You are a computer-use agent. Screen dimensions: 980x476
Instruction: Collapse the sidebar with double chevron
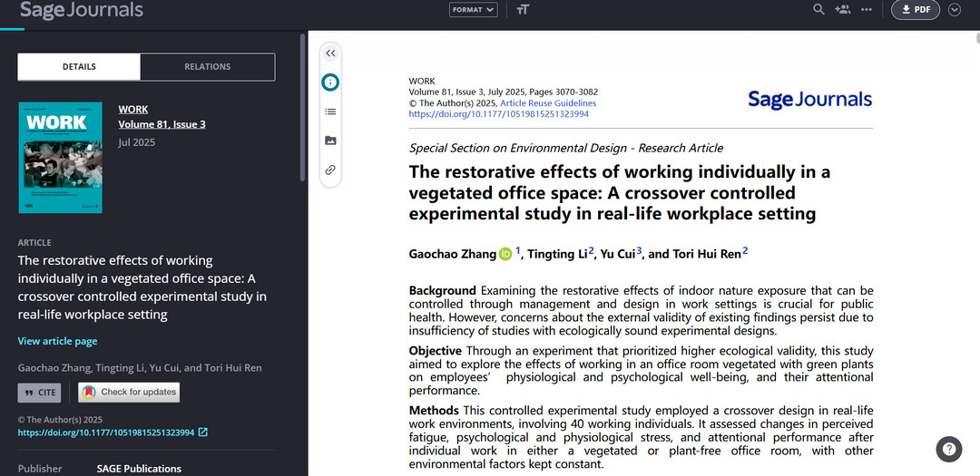click(x=330, y=53)
